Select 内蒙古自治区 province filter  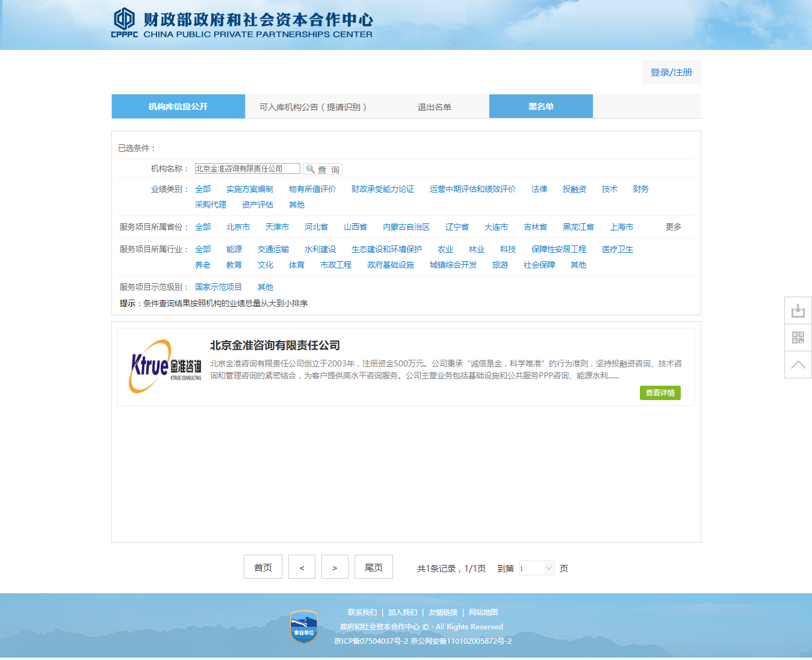406,227
